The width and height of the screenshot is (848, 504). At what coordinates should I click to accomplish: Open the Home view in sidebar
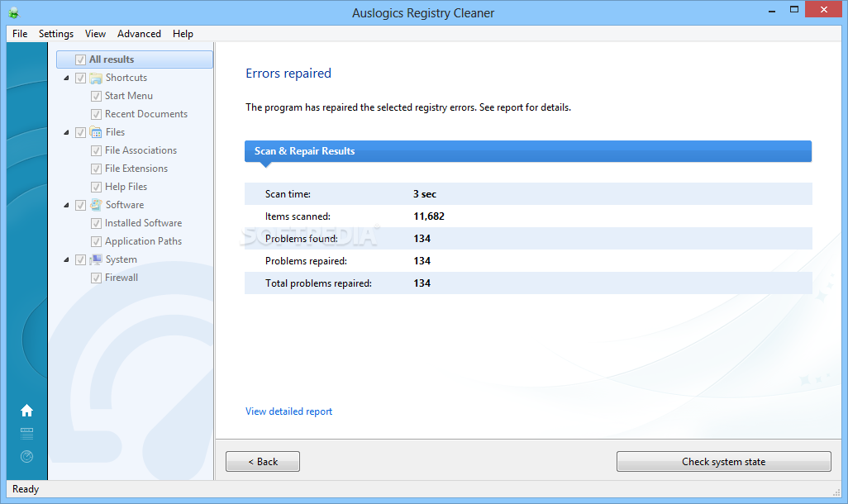[x=26, y=411]
